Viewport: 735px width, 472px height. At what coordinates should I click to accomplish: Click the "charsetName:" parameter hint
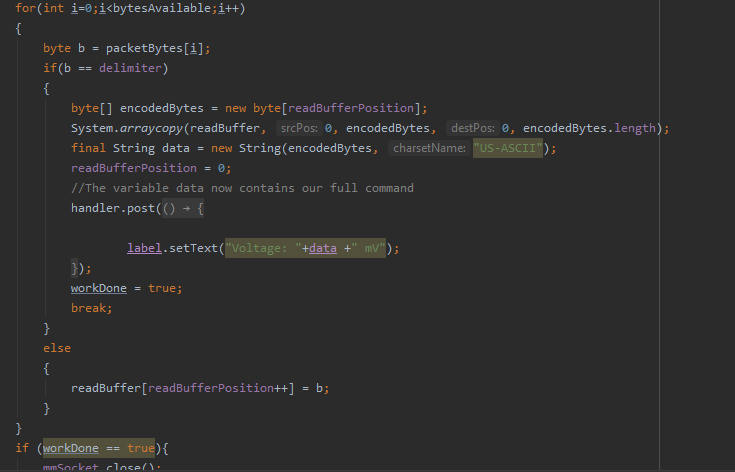[429, 148]
